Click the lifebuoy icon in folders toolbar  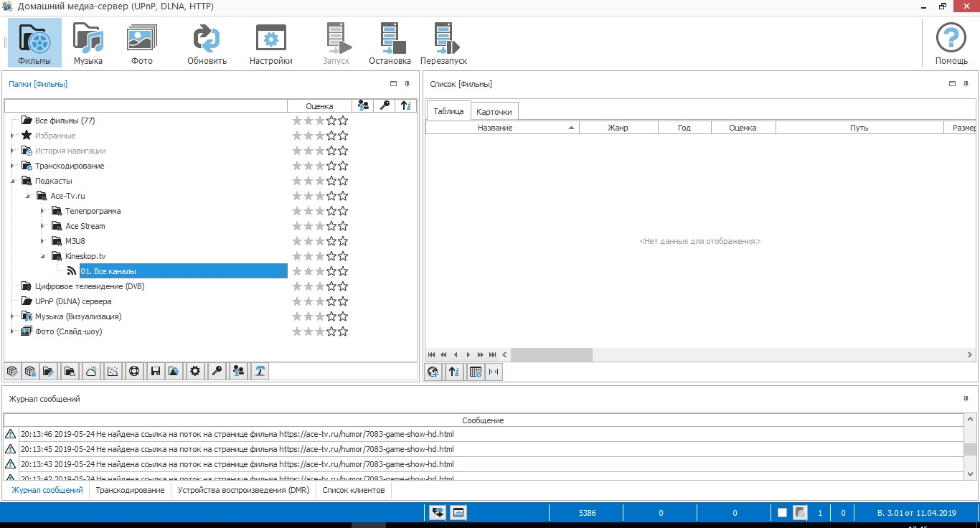pyautogui.click(x=133, y=372)
